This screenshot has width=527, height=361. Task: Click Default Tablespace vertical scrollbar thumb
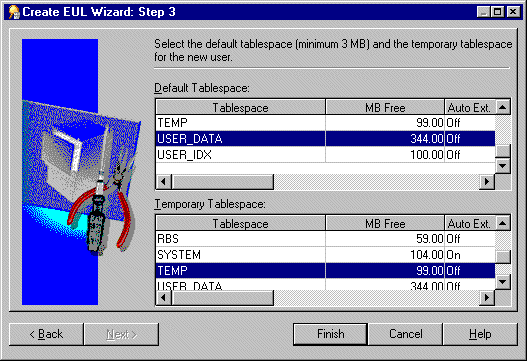pyautogui.click(x=503, y=151)
